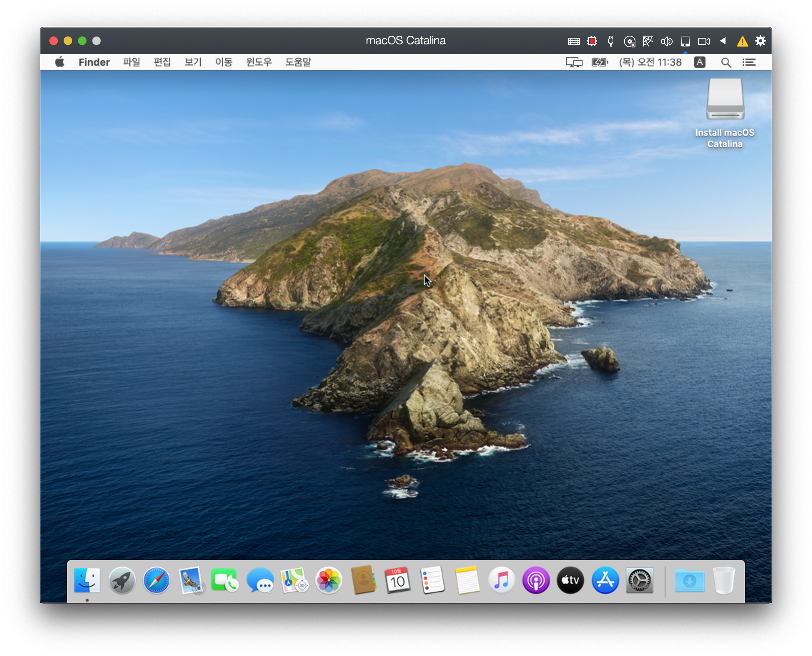Open the Apple menu

click(60, 62)
